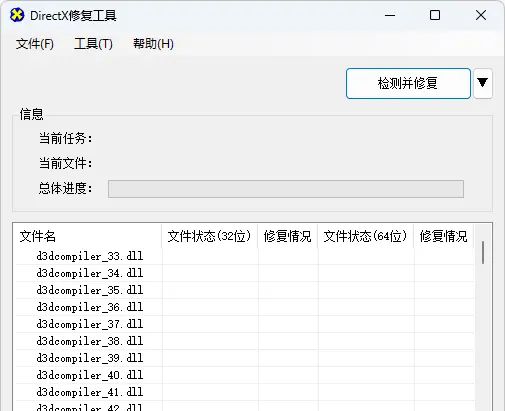This screenshot has width=505, height=411.
Task: Click the 当前文件: label
Action: (x=65, y=163)
